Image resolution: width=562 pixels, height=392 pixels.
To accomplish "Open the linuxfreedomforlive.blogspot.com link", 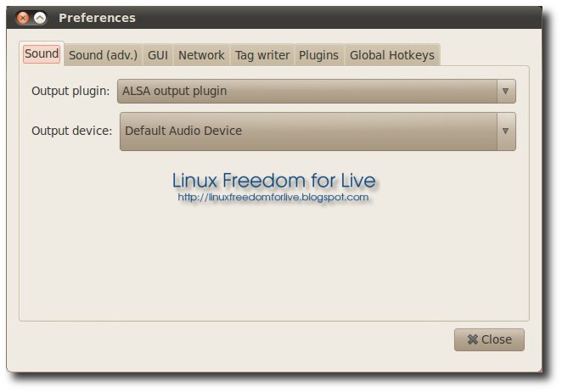I will 273,197.
